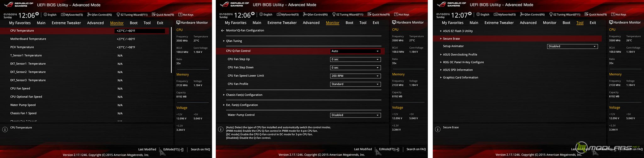
Task: Select highlighted CPU Temperature row
Action: [x=84, y=31]
